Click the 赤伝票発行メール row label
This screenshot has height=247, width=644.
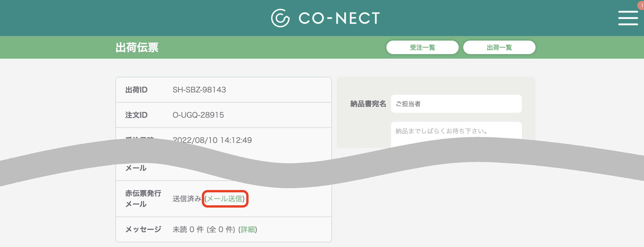click(143, 199)
